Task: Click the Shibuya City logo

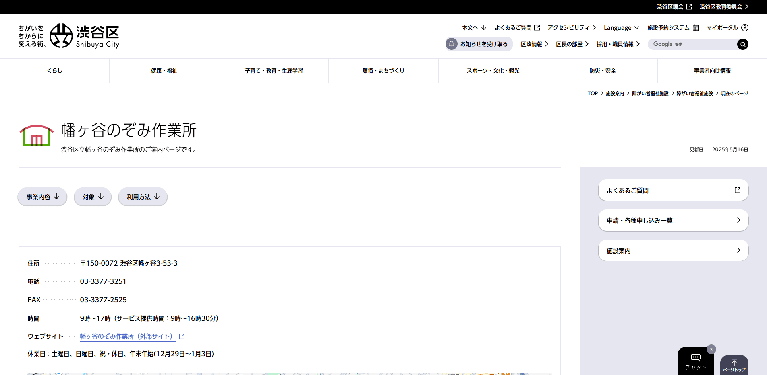Action: click(x=68, y=35)
